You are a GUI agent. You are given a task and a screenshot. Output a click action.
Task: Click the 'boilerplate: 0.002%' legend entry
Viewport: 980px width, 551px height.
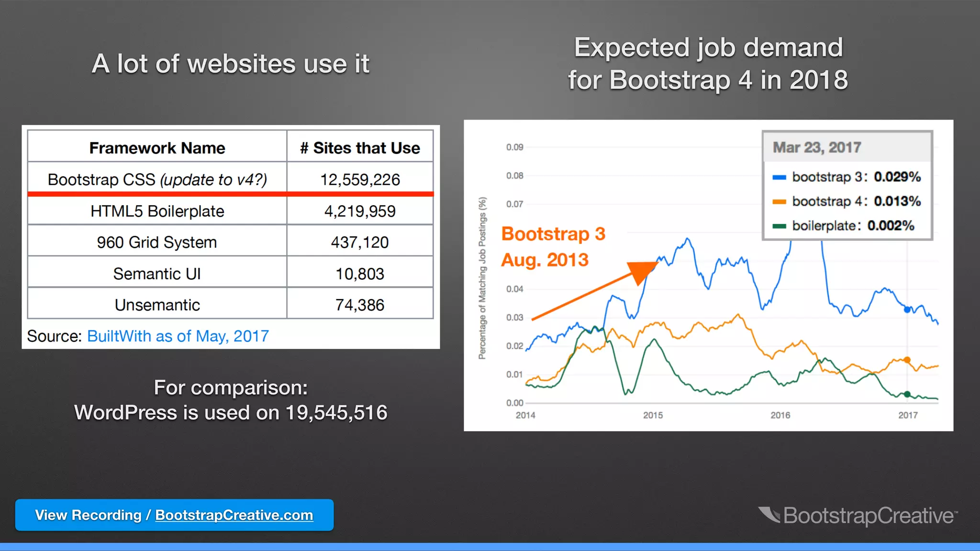pos(843,226)
